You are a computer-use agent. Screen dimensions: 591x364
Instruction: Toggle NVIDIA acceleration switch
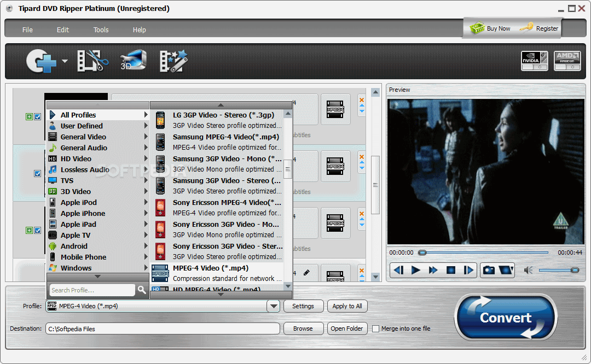click(x=535, y=61)
